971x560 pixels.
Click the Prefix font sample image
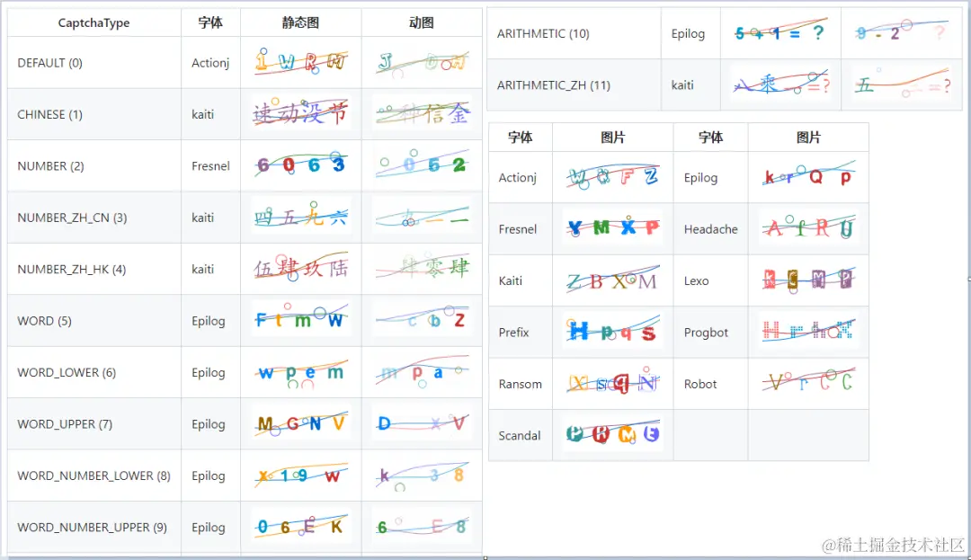coord(612,332)
